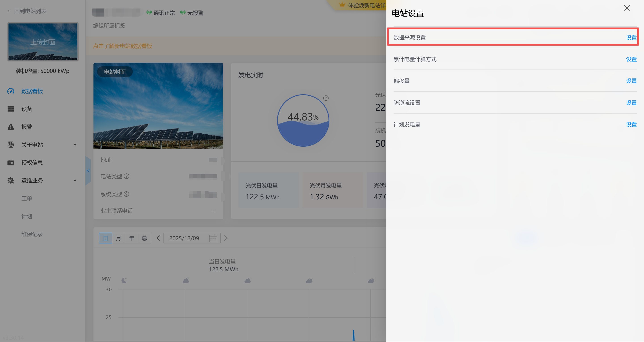Click the 授权信息 briefcase icon
This screenshot has width=644, height=342.
[x=11, y=163]
